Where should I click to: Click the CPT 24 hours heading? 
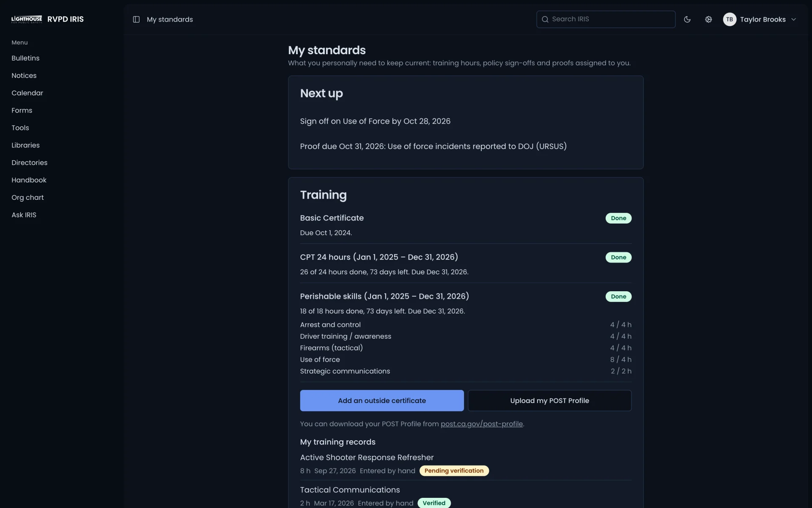point(379,257)
